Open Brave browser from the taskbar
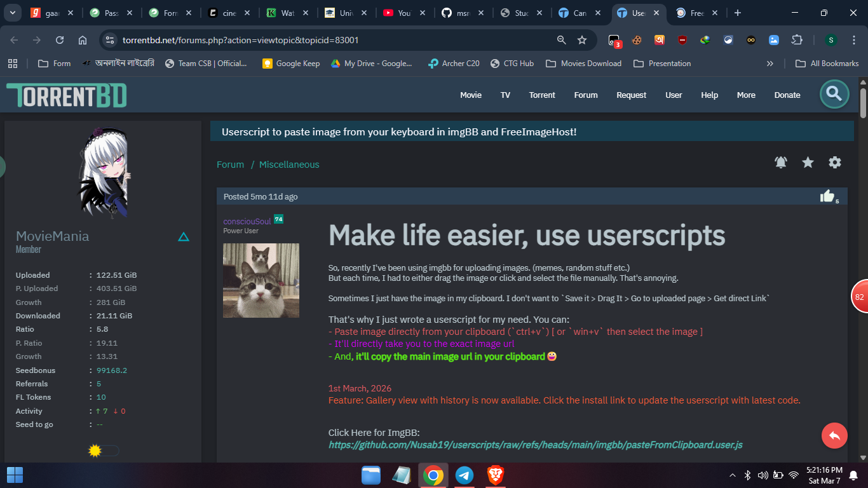Viewport: 868px width, 488px height. click(496, 475)
